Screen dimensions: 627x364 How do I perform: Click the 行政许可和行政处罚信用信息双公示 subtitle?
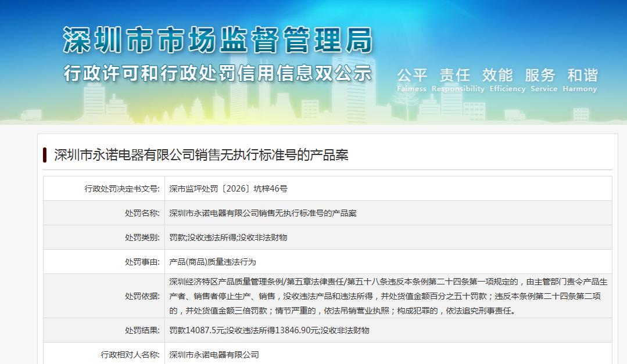pos(218,74)
